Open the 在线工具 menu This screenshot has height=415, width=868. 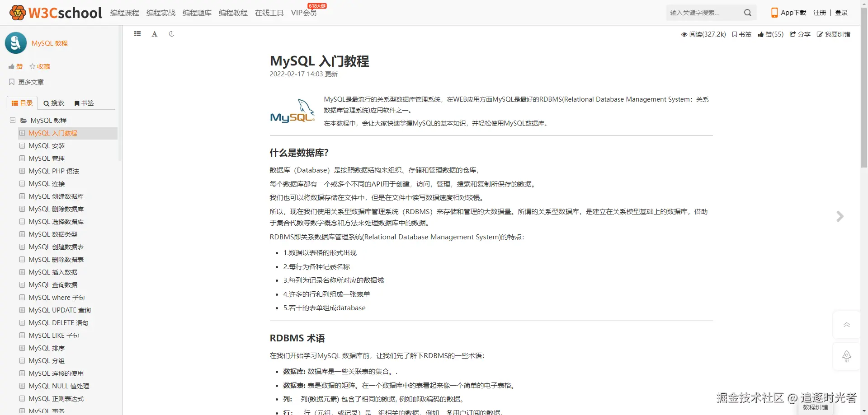[269, 13]
